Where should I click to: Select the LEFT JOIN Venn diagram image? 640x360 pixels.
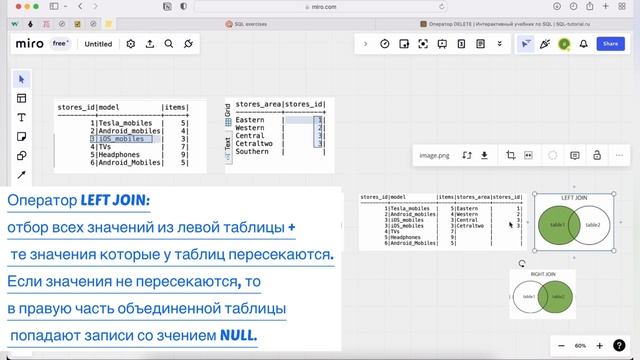point(574,222)
